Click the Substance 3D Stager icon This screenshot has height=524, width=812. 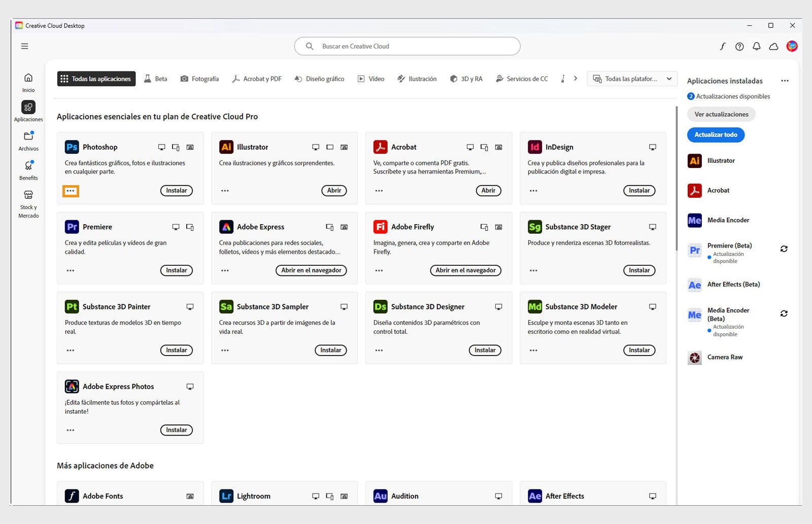[534, 227]
